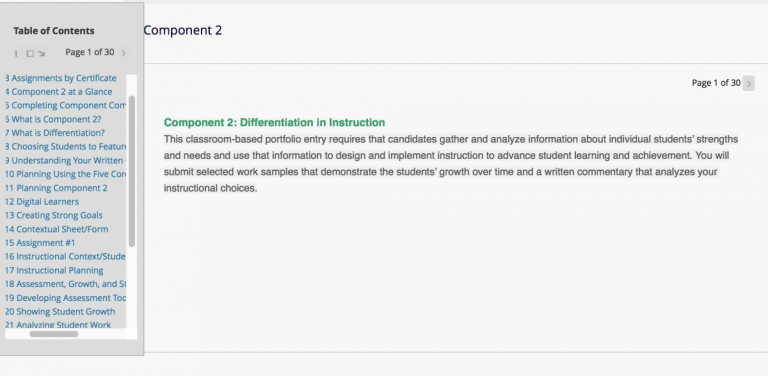Select Contextual Sheet/Form entry
This screenshot has width=768, height=376.
tap(57, 229)
